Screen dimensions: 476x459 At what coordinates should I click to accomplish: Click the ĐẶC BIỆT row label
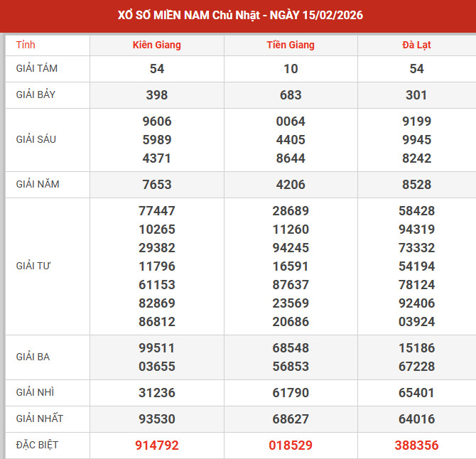pos(38,445)
